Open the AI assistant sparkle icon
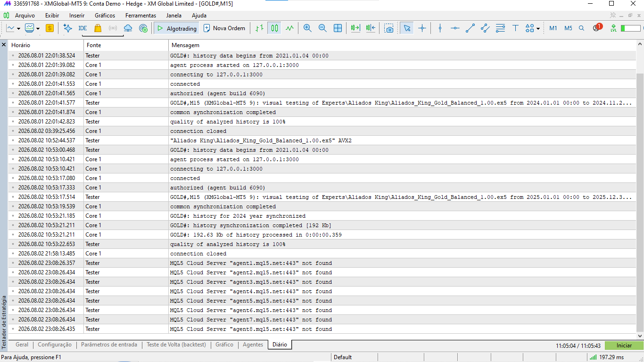644x362 pixels. (x=67, y=28)
